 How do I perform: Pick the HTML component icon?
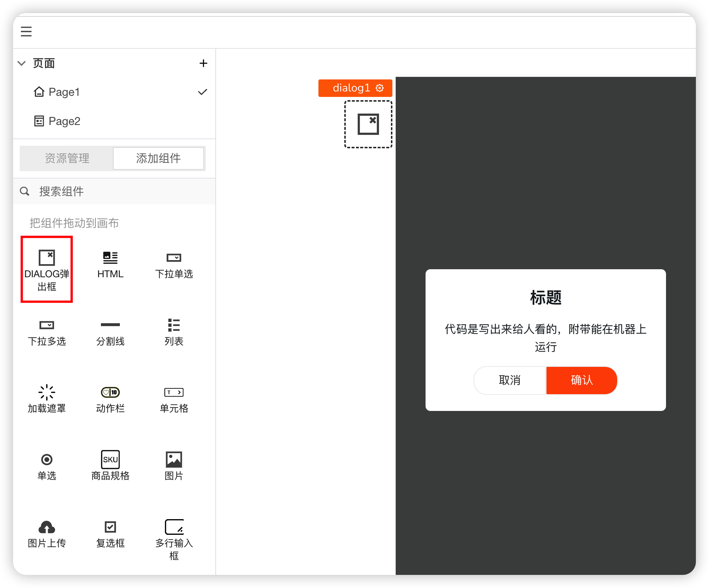(110, 258)
